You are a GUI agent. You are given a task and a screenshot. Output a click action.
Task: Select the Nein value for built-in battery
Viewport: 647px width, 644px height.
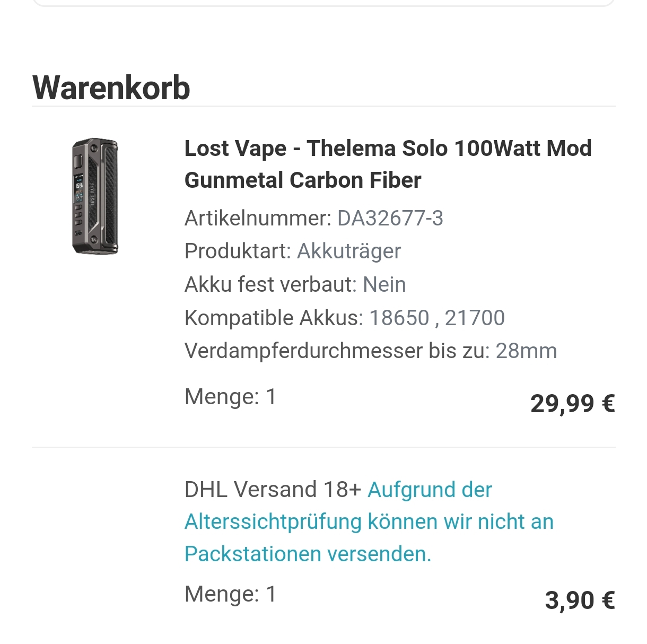click(384, 285)
